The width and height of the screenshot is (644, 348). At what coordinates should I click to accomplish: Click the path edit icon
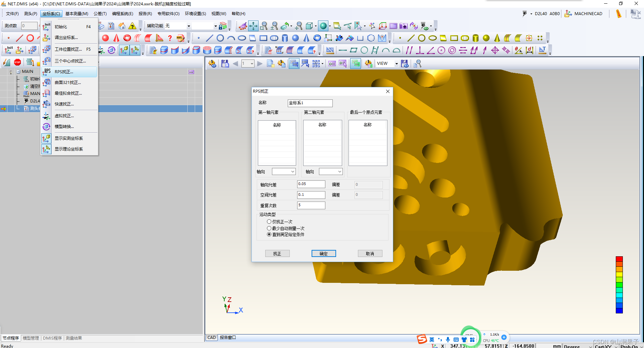pos(181,38)
